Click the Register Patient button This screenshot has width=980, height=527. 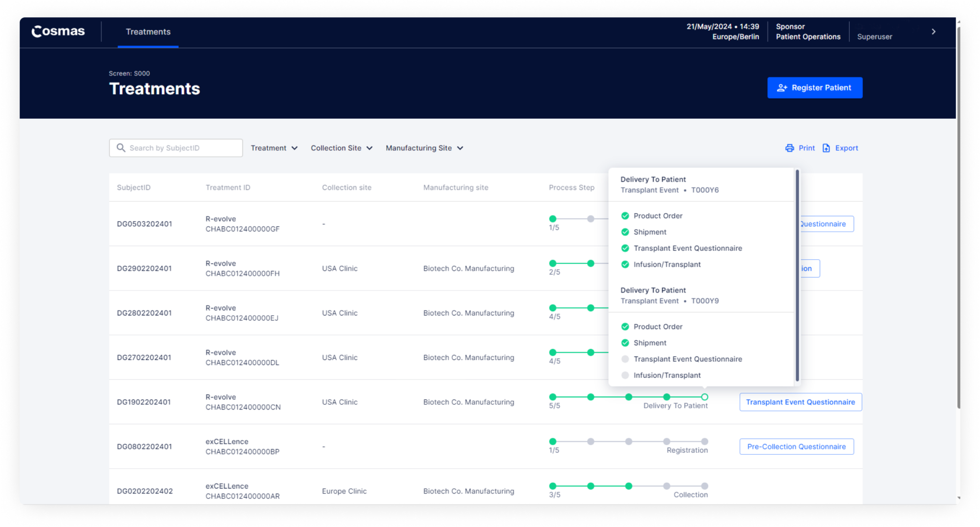coord(814,88)
